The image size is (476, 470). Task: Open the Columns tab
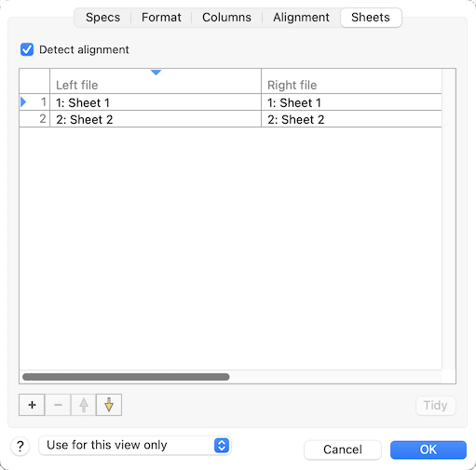point(226,18)
